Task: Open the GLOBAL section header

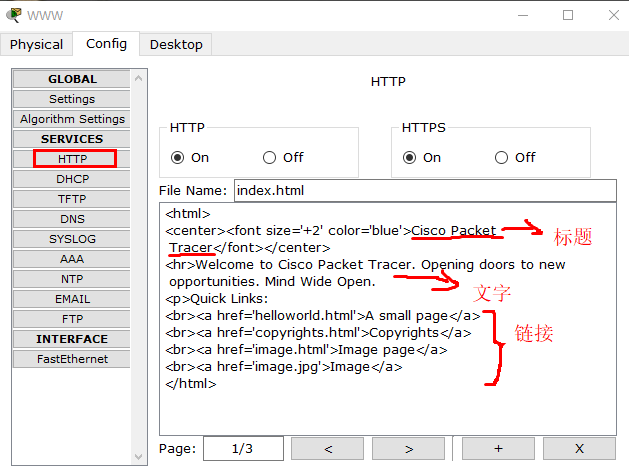Action: pyautogui.click(x=72, y=79)
